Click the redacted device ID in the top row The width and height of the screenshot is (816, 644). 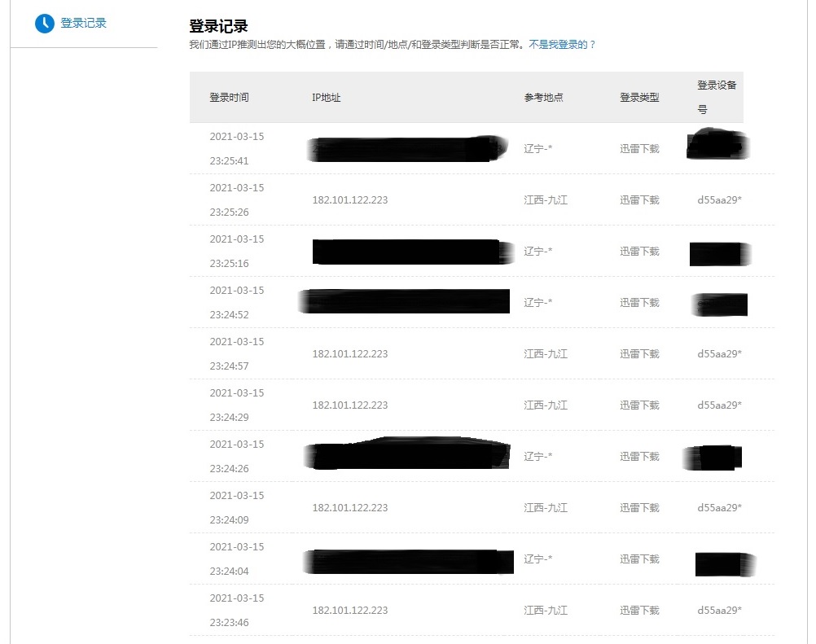(x=716, y=144)
